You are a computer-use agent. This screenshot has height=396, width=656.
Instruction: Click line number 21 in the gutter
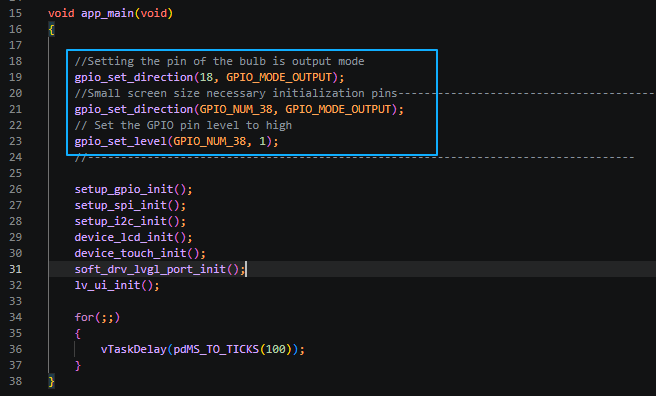click(15, 110)
